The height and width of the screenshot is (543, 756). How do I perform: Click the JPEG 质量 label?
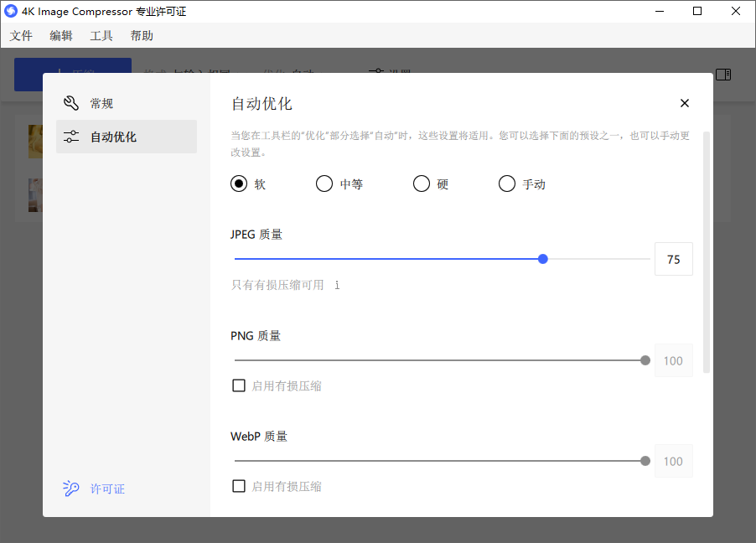(x=256, y=235)
